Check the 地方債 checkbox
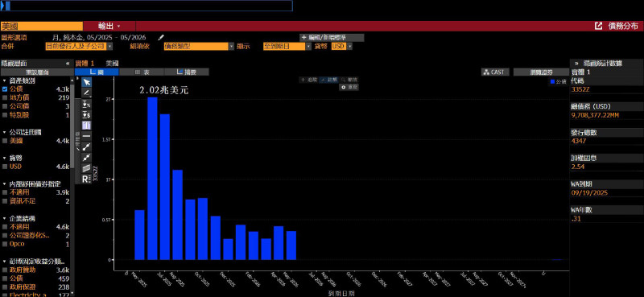644x297 pixels. [5, 97]
